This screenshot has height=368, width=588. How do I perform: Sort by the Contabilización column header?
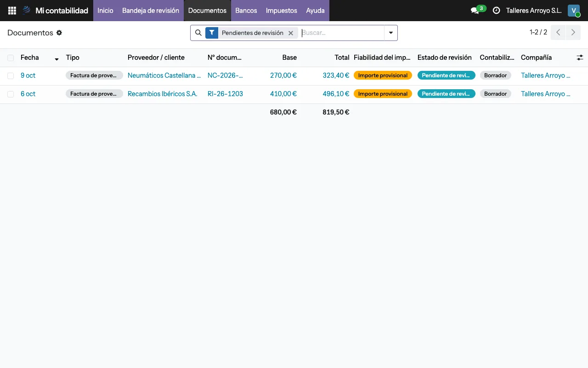click(497, 57)
